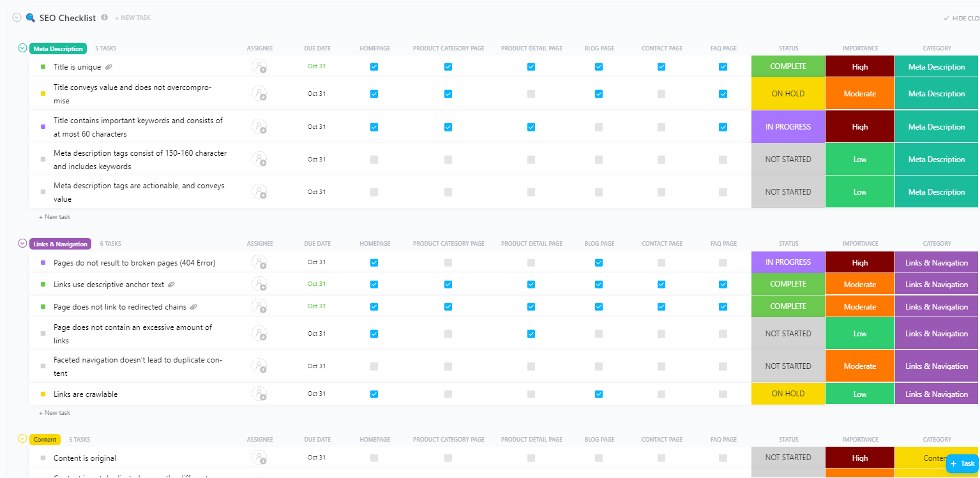Image resolution: width=980 pixels, height=478 pixels.
Task: Click Importance column header in Links & Navigation
Action: coord(860,244)
